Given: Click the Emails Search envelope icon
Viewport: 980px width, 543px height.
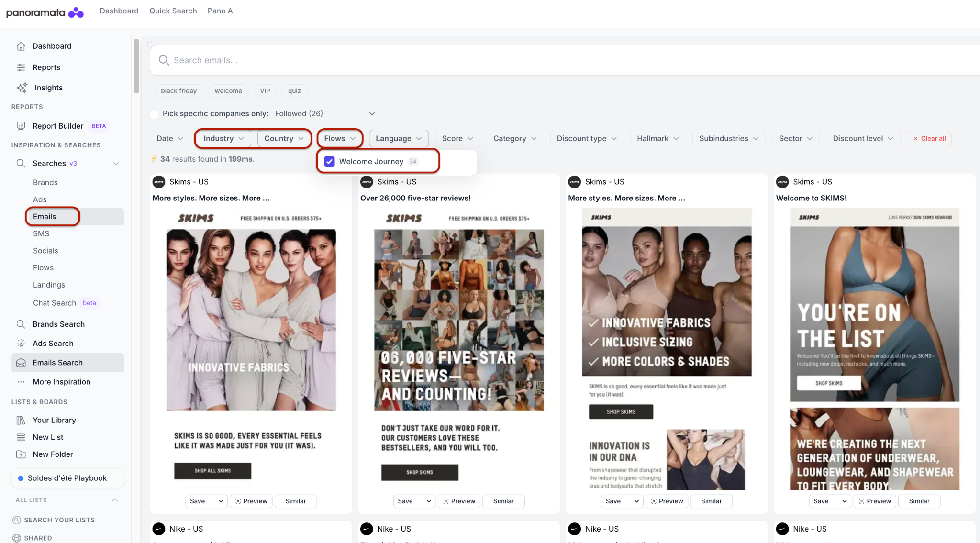Looking at the screenshot, I should (x=21, y=363).
